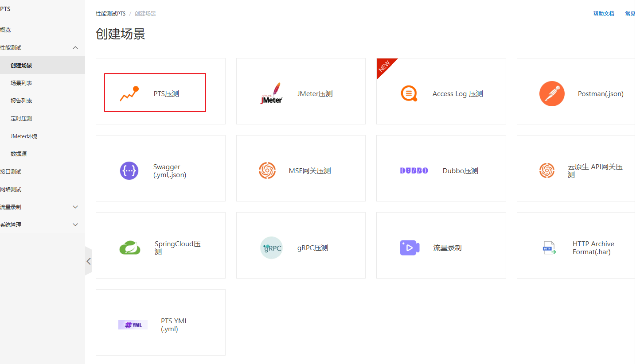This screenshot has width=640, height=364.
Task: Expand the 流量录制 sidebar chevron
Action: 75,207
